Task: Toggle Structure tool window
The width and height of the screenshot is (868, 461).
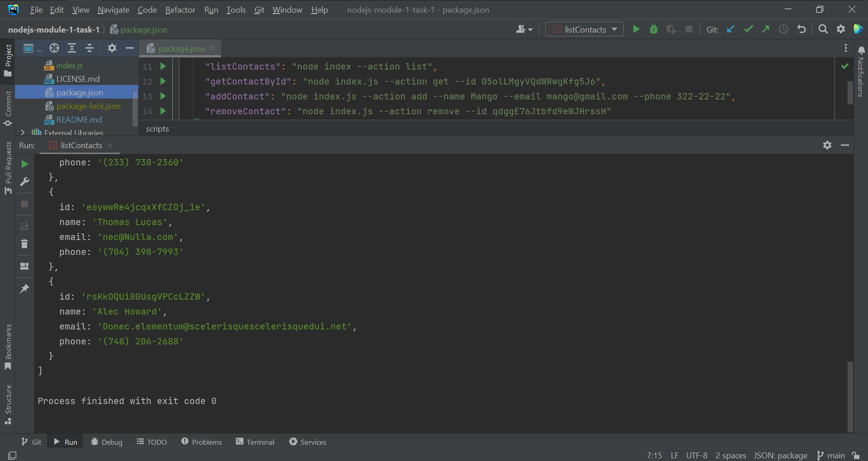Action: point(8,405)
